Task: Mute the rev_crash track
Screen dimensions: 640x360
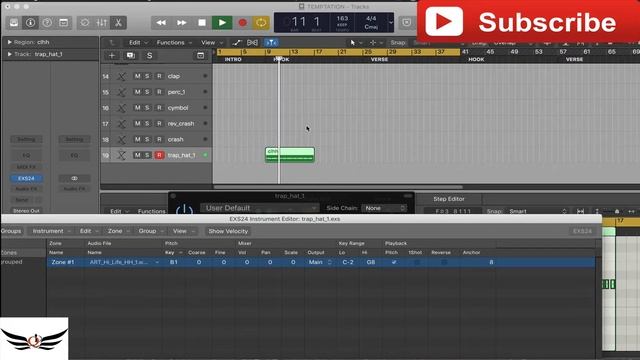Action: (138, 123)
